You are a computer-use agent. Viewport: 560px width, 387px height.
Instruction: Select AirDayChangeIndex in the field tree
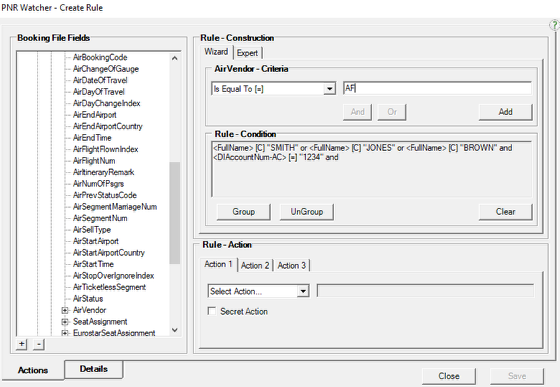(106, 103)
